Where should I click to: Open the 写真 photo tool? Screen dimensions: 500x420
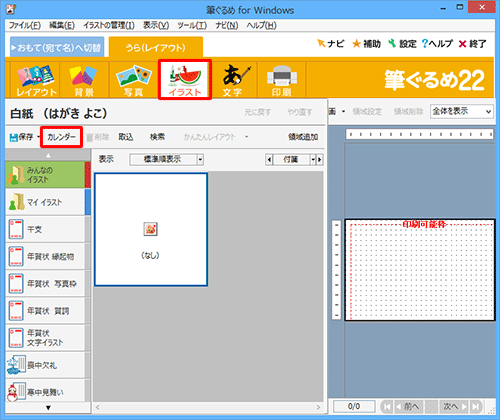coord(133,80)
